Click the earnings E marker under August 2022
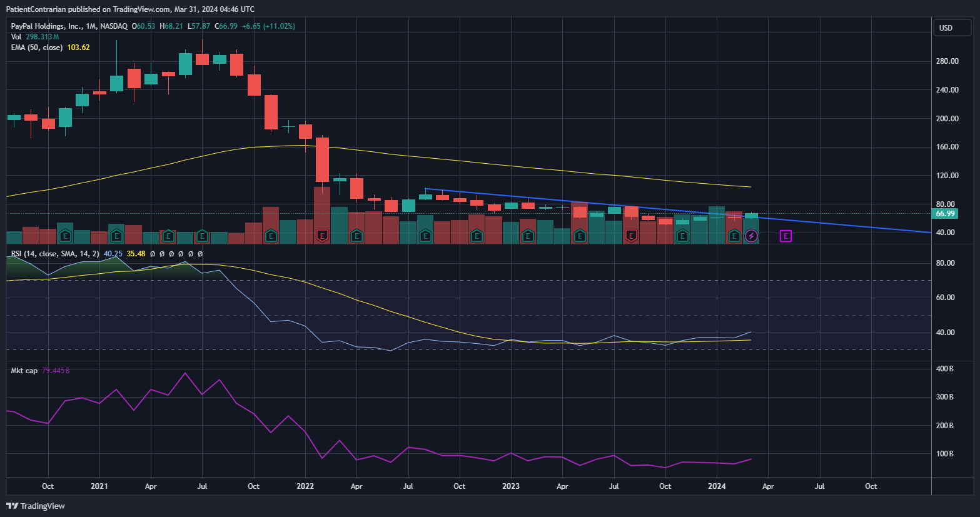The image size is (980, 517). [425, 236]
